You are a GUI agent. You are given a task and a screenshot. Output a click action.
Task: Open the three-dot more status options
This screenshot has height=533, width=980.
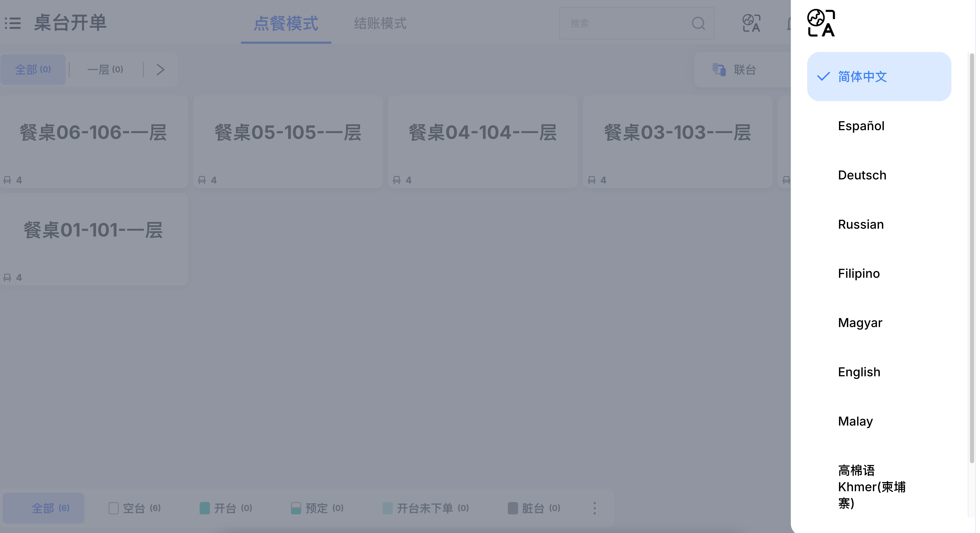595,508
